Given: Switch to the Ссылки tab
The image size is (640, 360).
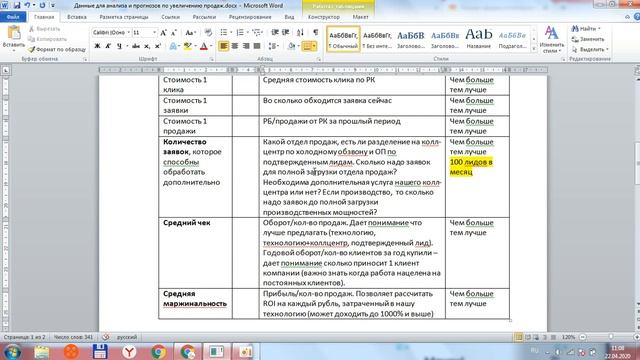Looking at the screenshot, I should point(170,17).
